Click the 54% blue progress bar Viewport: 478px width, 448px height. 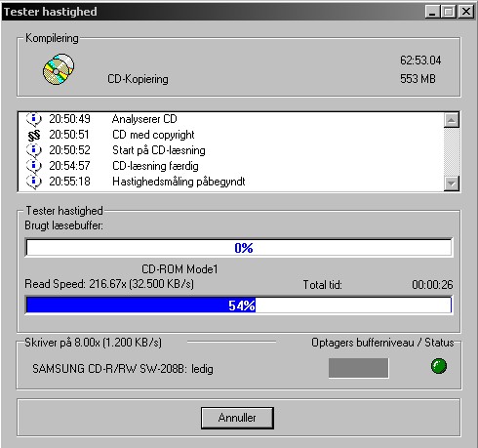pos(239,305)
